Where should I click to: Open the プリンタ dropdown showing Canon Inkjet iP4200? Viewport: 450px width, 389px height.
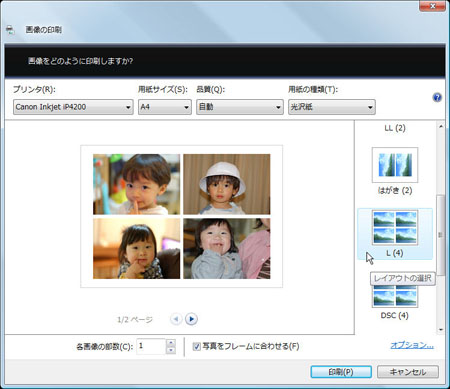(x=73, y=107)
